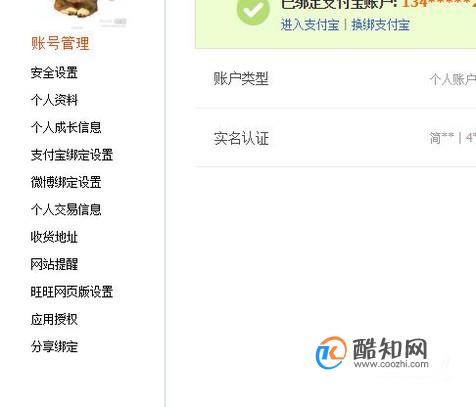Viewport: 476px width, 407px height.
Task: Click the green checkmark bound-status icon
Action: [x=253, y=11]
